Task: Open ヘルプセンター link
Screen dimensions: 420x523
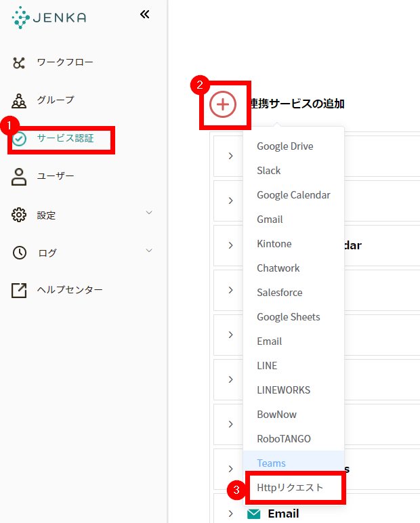Action: pyautogui.click(x=70, y=289)
